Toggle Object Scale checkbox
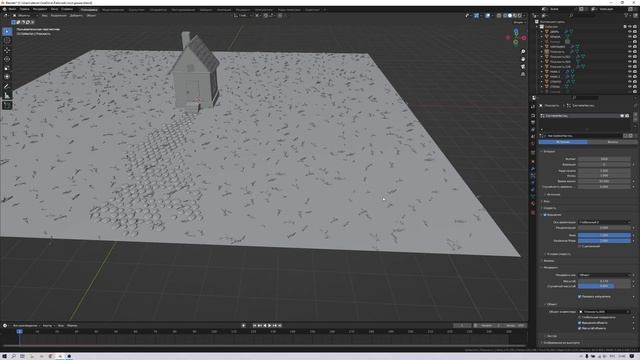This screenshot has width=640, height=360. pyautogui.click(x=580, y=328)
